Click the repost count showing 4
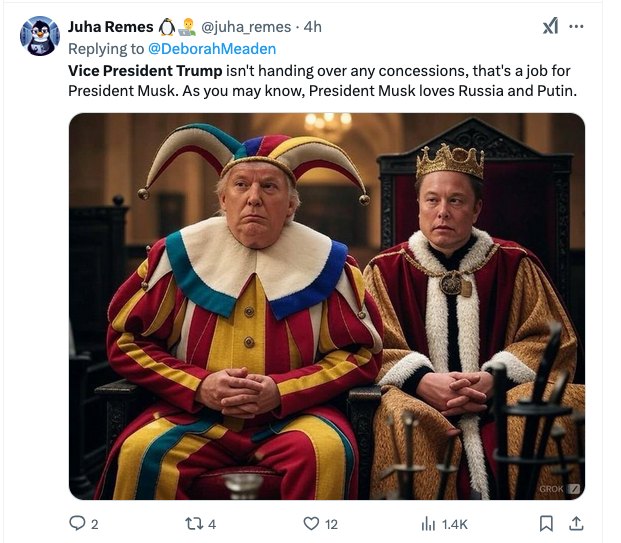The image size is (621, 543). [211, 523]
